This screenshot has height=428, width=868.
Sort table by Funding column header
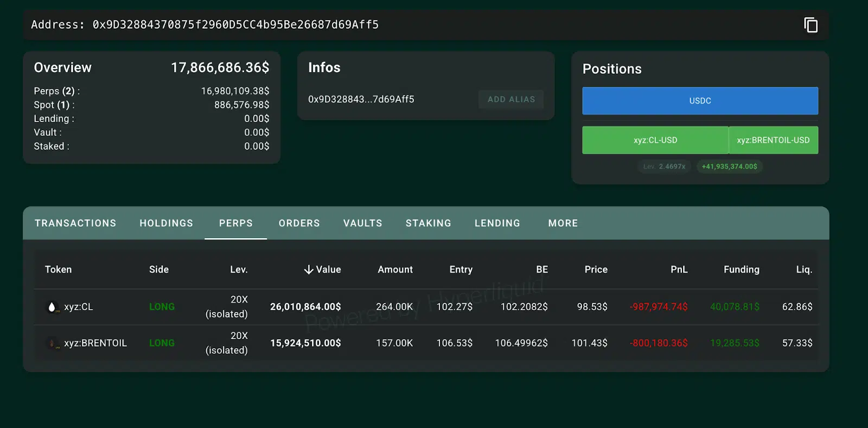(741, 270)
